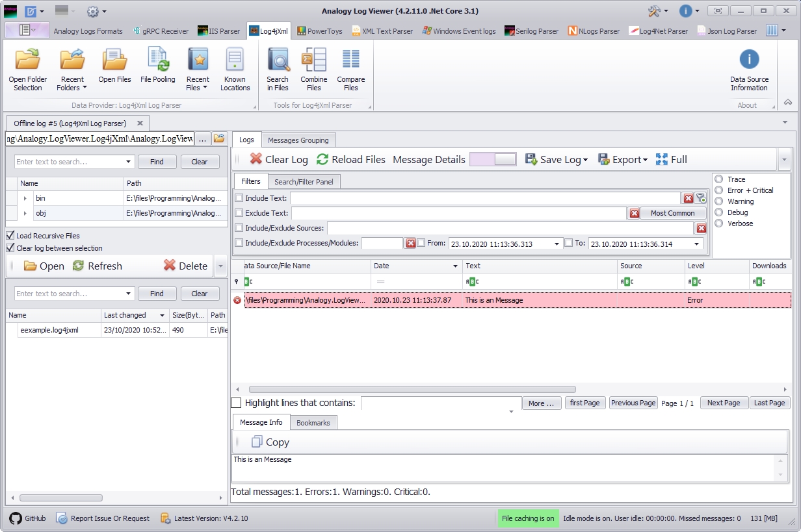This screenshot has height=532, width=801.
Task: Open the GitHub link in status bar
Action: pos(28,518)
